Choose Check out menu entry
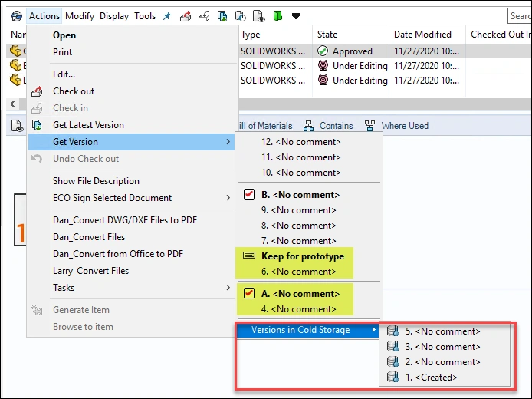532x399 pixels. [x=74, y=91]
